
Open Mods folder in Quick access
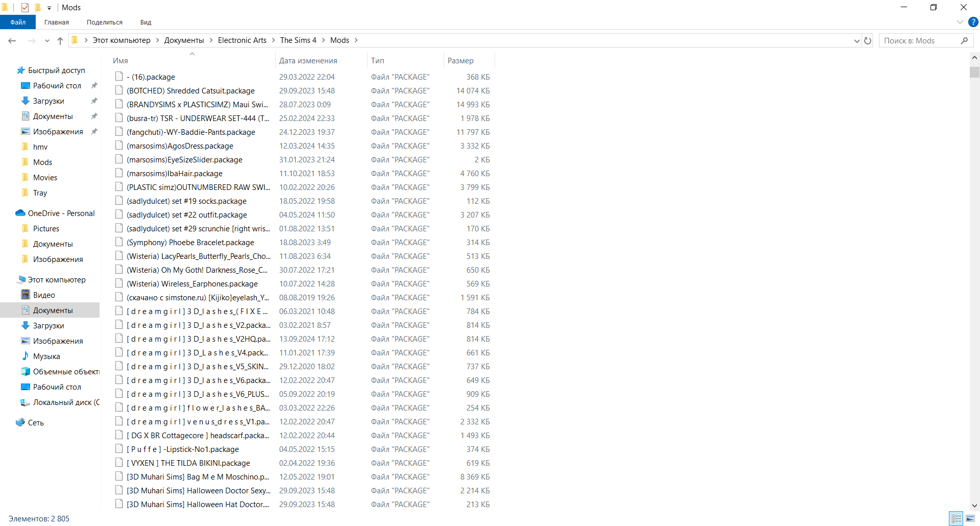37,162
